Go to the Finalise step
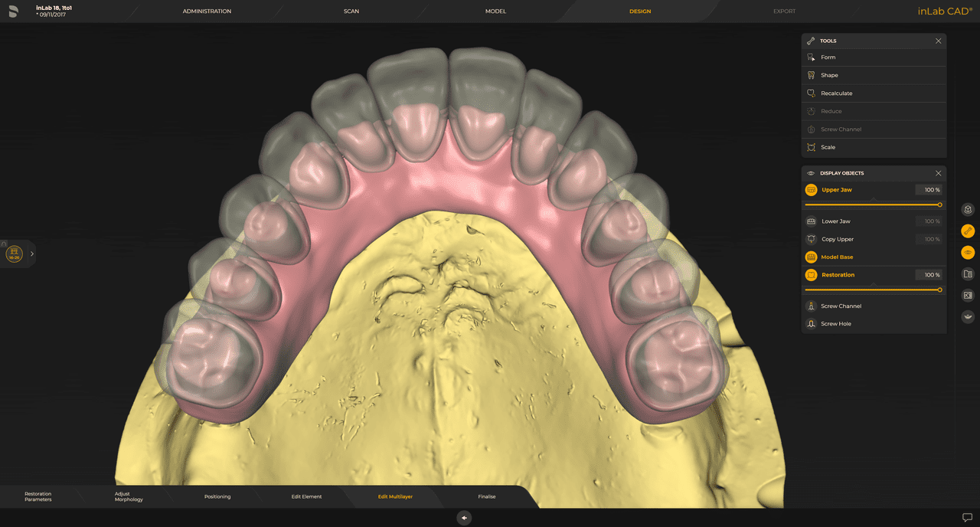Image resolution: width=980 pixels, height=527 pixels. (487, 496)
